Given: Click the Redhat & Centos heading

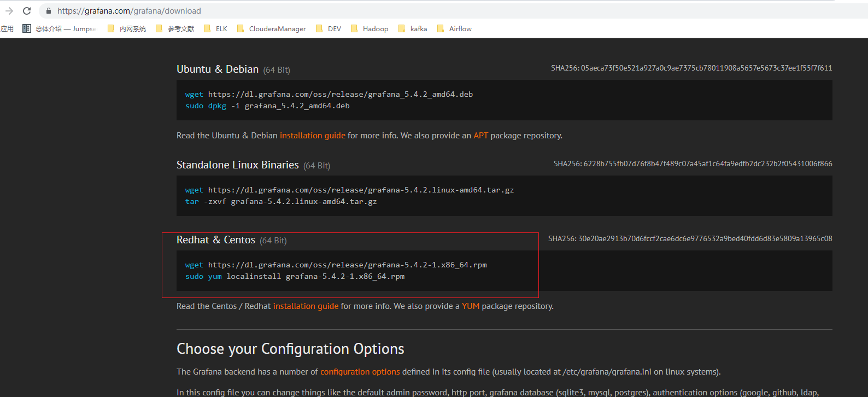Looking at the screenshot, I should point(216,240).
